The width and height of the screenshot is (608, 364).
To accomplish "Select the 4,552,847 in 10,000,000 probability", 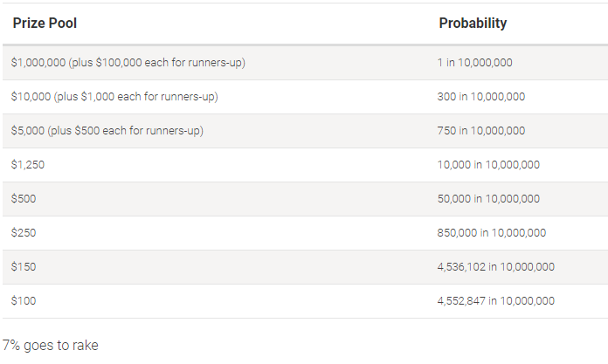I will click(496, 301).
